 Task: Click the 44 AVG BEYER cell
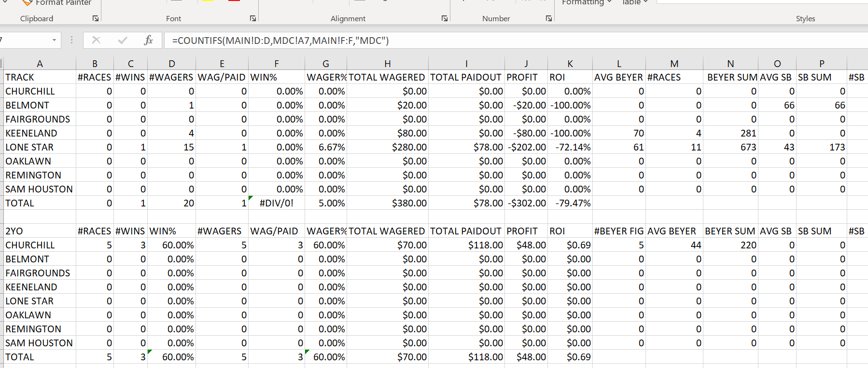pos(674,245)
